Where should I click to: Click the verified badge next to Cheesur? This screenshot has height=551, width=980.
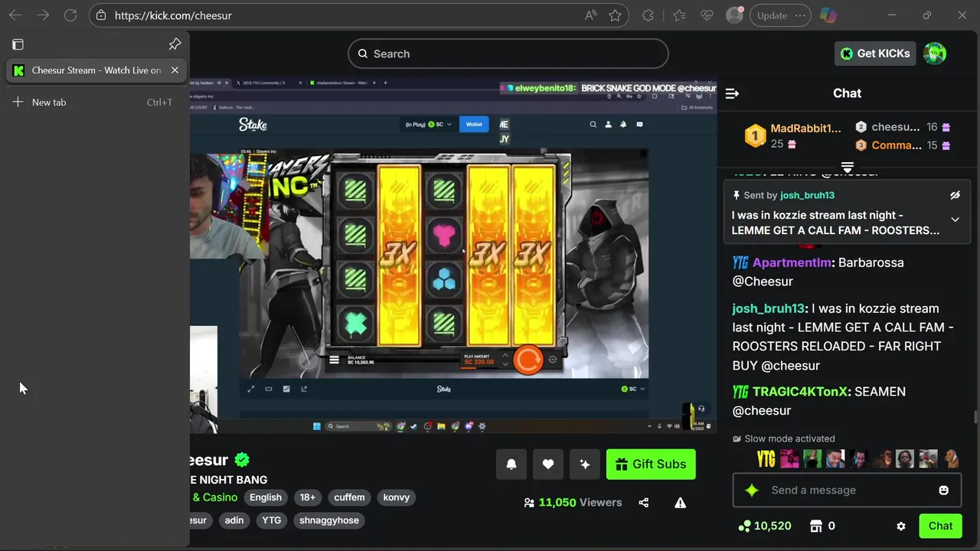click(x=242, y=460)
